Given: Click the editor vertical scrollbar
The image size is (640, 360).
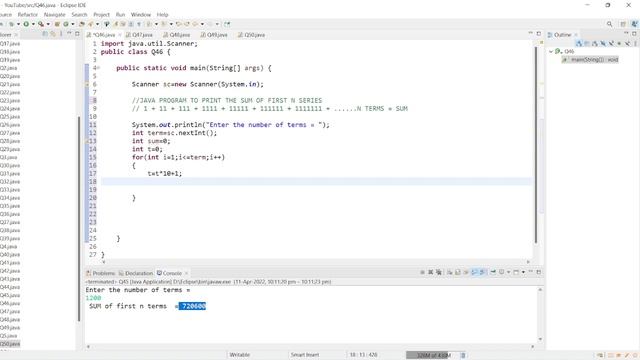Looking at the screenshot, I should 536,145.
